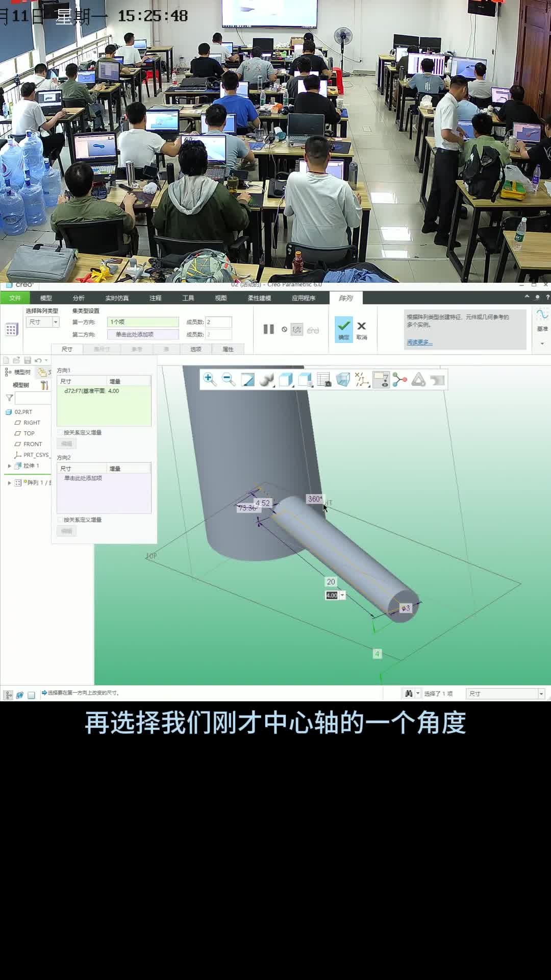
Task: Toggle the annotation display icon
Action: (x=381, y=379)
